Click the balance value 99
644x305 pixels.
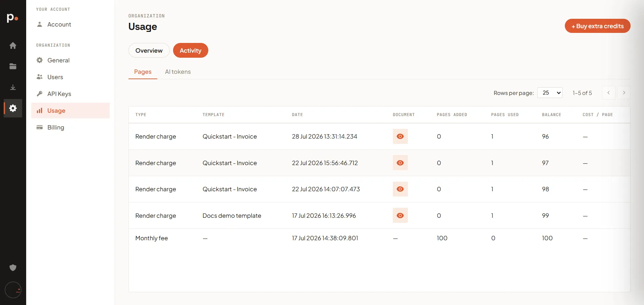coord(545,216)
